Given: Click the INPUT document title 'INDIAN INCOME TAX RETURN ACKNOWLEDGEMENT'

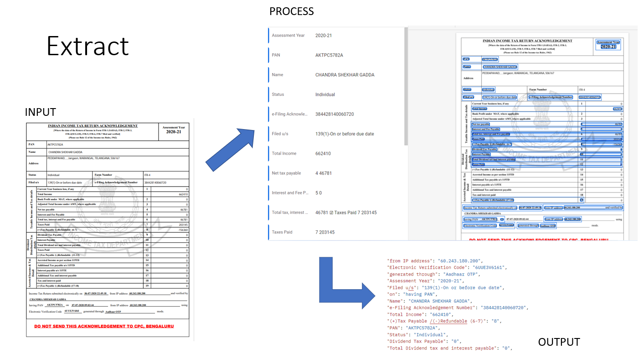Looking at the screenshot, I should coord(93,125).
